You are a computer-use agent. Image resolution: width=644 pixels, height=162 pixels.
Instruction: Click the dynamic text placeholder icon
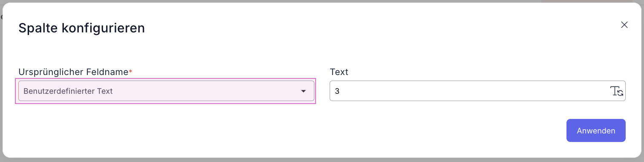617,91
